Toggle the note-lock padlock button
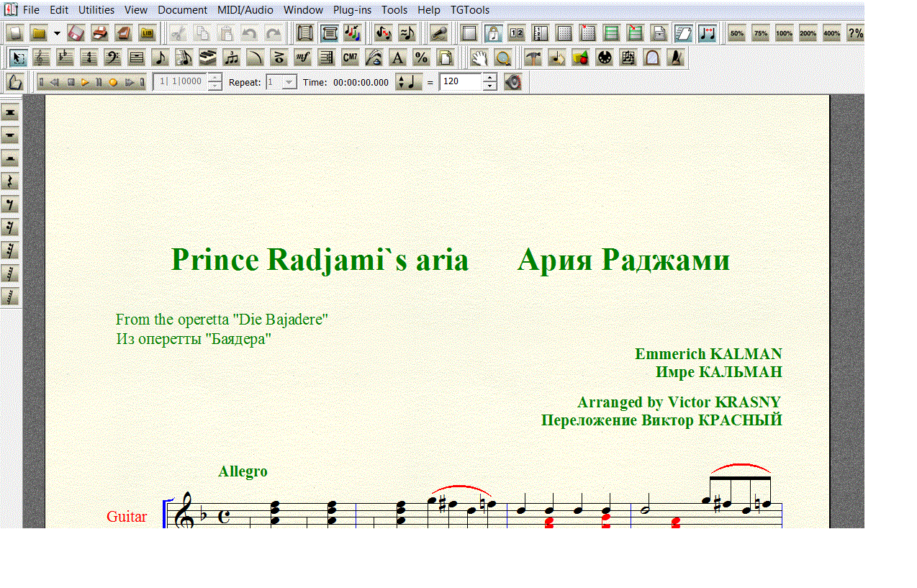The height and width of the screenshot is (588, 917). point(493,33)
